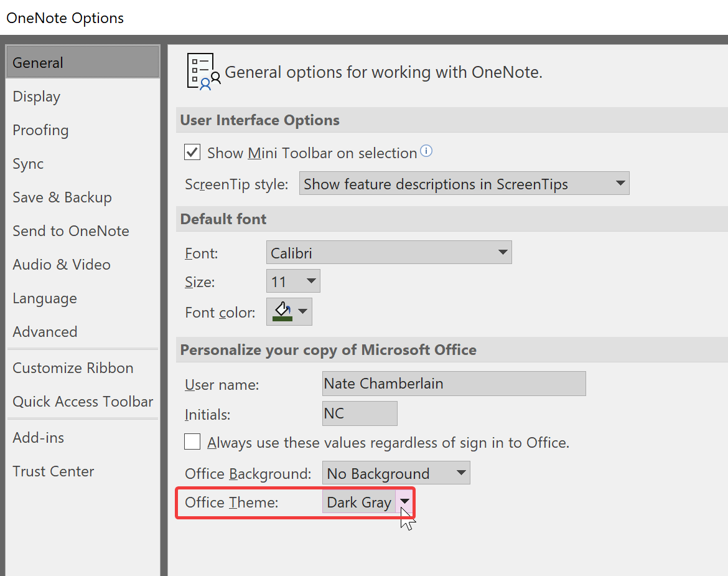
Task: Open the font Size dropdown
Action: tap(293, 281)
